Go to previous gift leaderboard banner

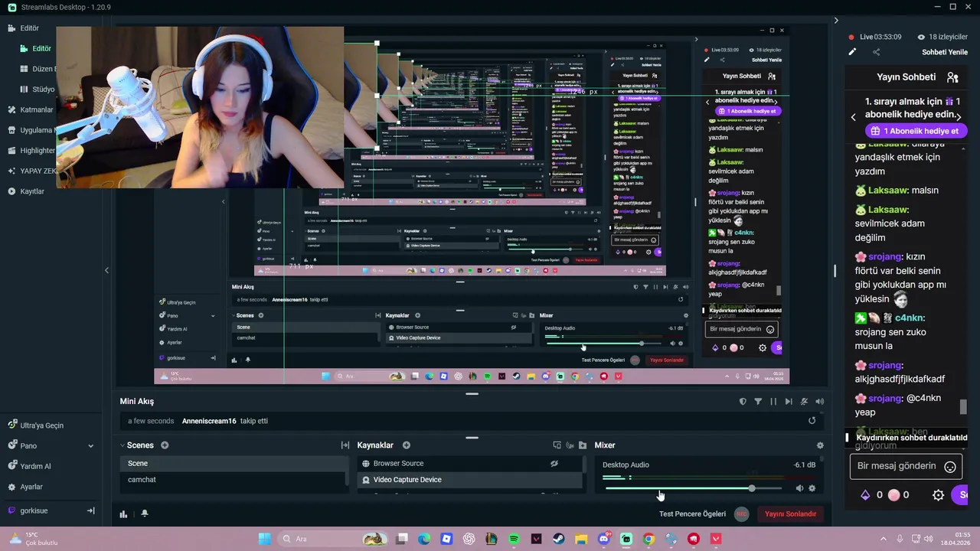[x=854, y=117]
